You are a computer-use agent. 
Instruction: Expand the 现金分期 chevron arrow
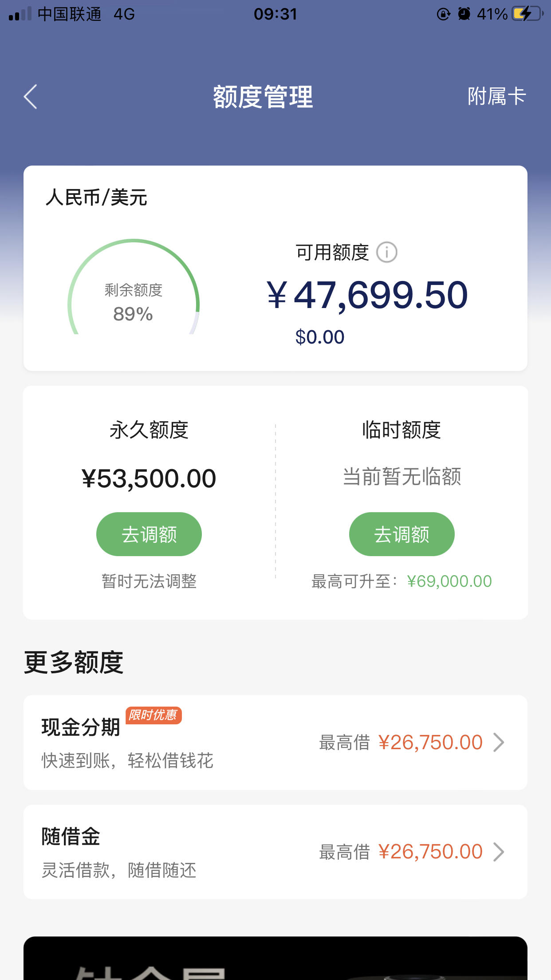point(499,742)
